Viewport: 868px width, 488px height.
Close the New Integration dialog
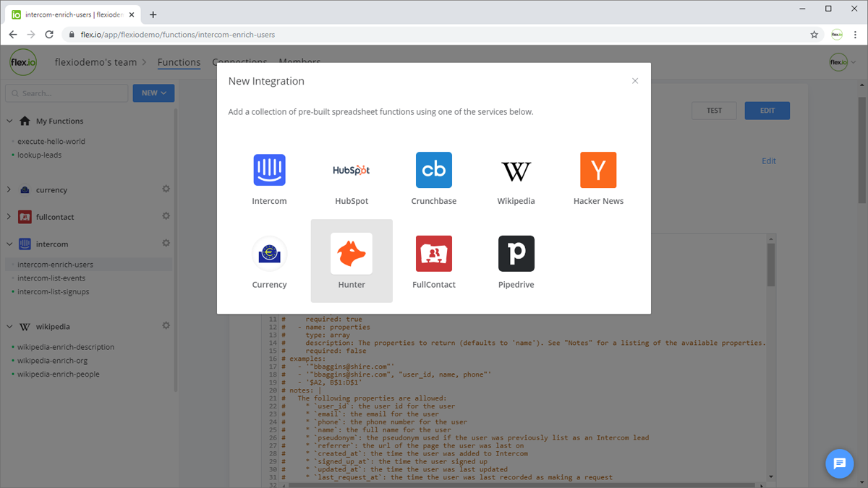coord(635,81)
